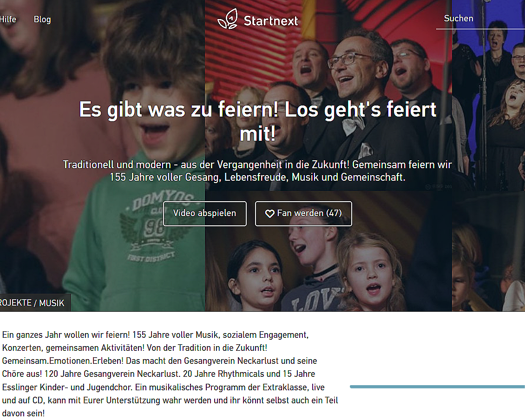The width and height of the screenshot is (525, 420).
Task: Open the MUSIK category breadcrumb
Action: [52, 303]
